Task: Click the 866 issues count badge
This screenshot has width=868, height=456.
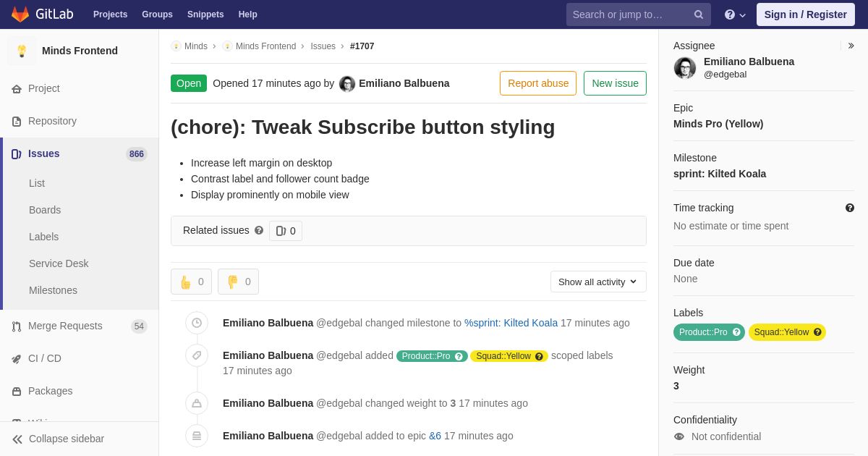Action: 137,154
